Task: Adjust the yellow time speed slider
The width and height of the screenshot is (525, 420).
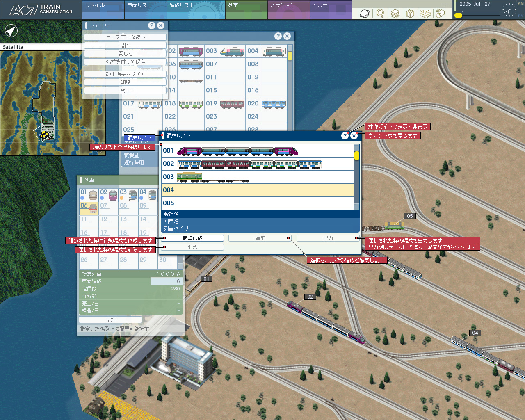Action: (459, 16)
